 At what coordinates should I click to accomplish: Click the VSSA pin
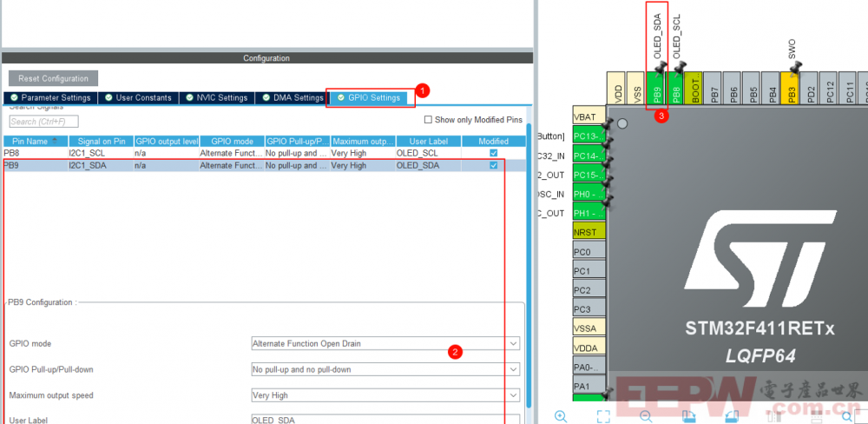(x=589, y=328)
